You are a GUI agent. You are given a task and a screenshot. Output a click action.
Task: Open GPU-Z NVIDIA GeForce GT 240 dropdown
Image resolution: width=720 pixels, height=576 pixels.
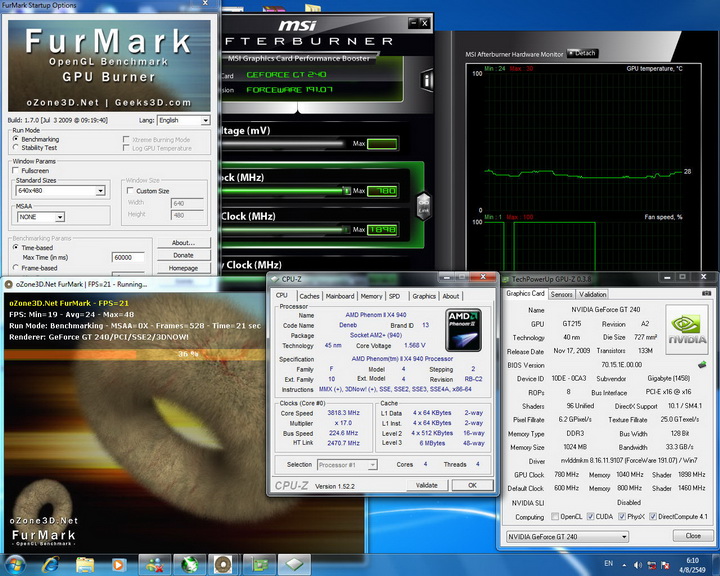pyautogui.click(x=567, y=536)
